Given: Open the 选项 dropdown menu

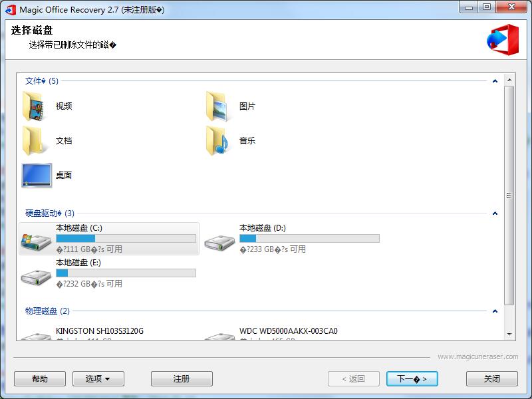Looking at the screenshot, I should 98,378.
